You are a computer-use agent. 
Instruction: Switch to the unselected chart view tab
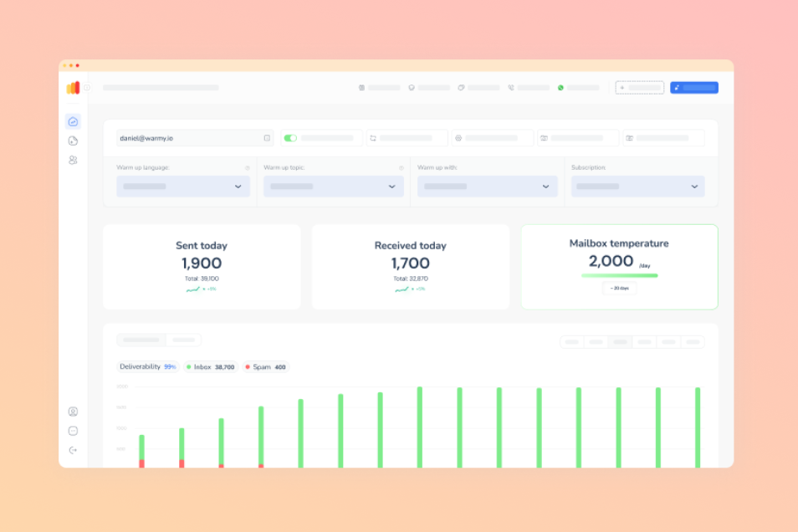coord(184,340)
